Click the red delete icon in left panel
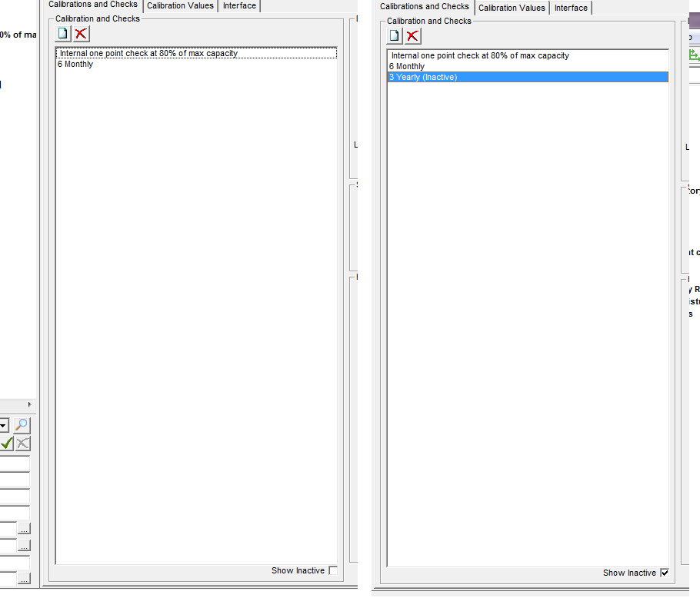Viewport: 700px width, 598px height. (81, 33)
